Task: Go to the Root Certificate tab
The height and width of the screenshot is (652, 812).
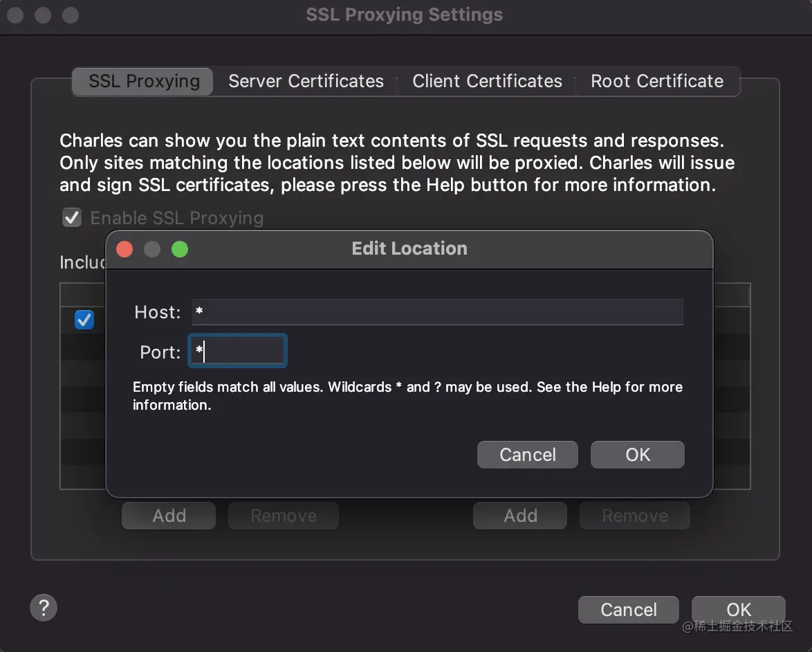Action: pos(656,82)
